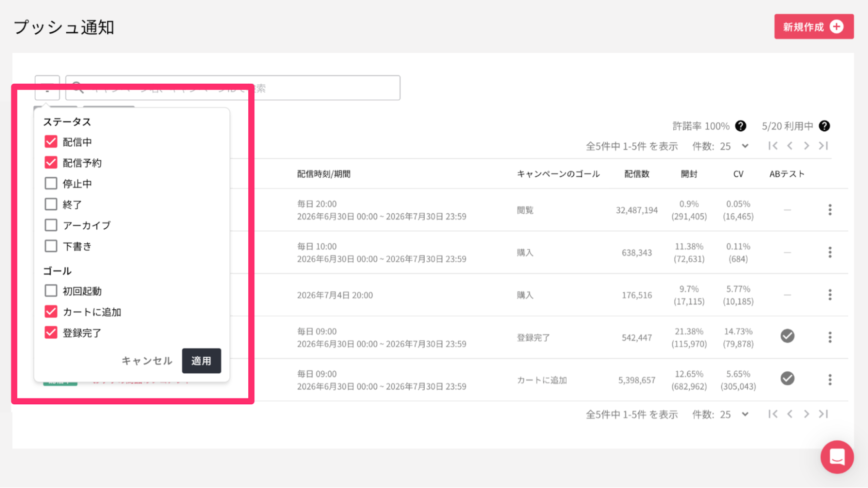Open more menu for 32,487,194 row

click(x=830, y=210)
